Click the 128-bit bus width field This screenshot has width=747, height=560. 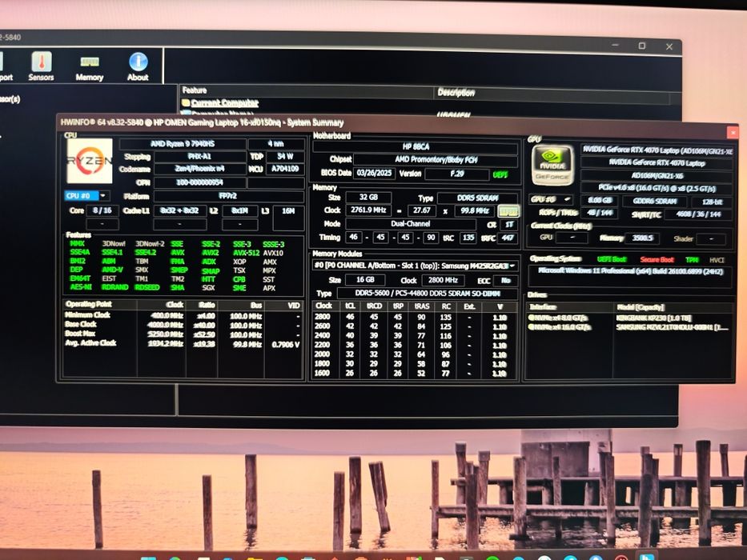tap(712, 202)
